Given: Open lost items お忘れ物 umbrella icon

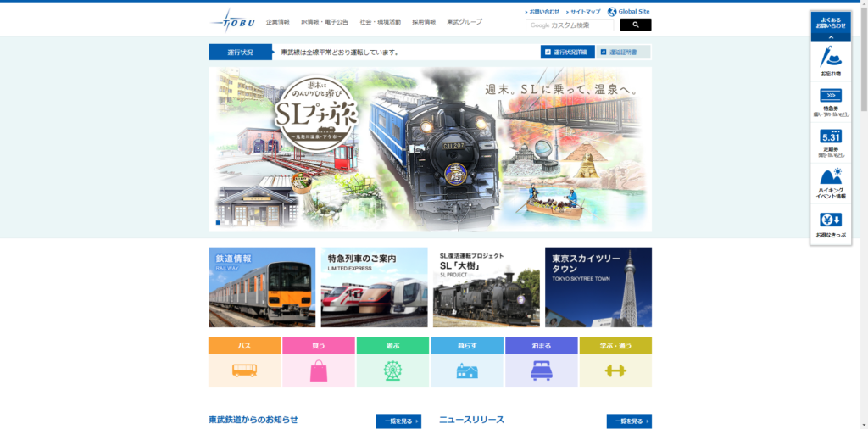Looking at the screenshot, I should click(831, 59).
